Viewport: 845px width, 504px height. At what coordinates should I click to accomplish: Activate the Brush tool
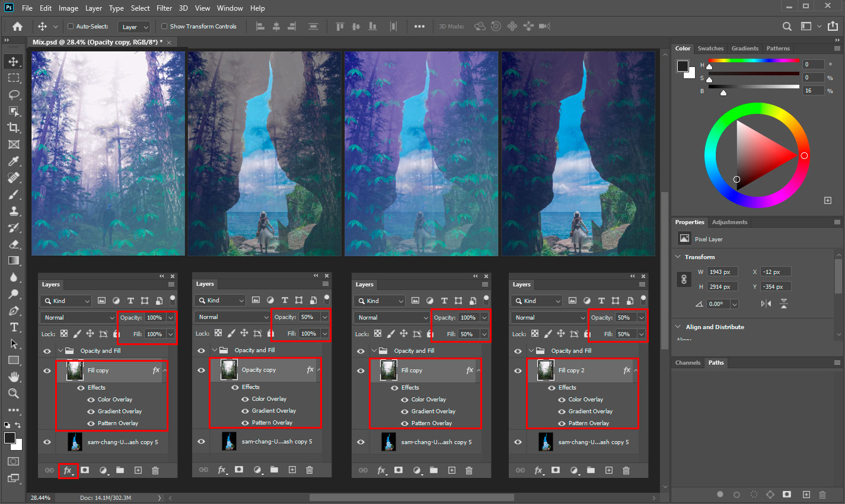[x=14, y=194]
